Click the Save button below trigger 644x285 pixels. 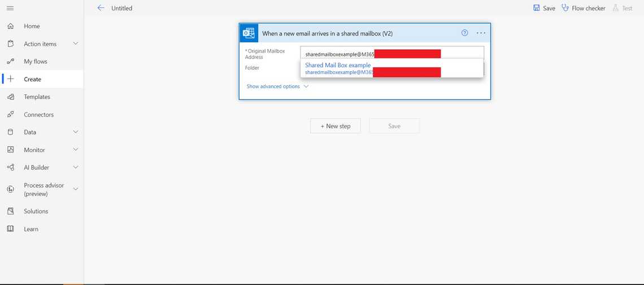click(394, 126)
